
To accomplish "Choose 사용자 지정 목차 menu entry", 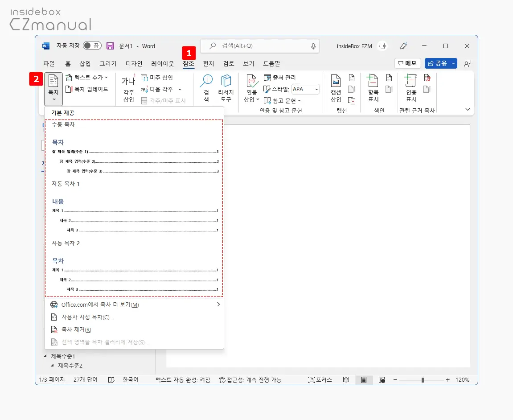I will click(134, 317).
